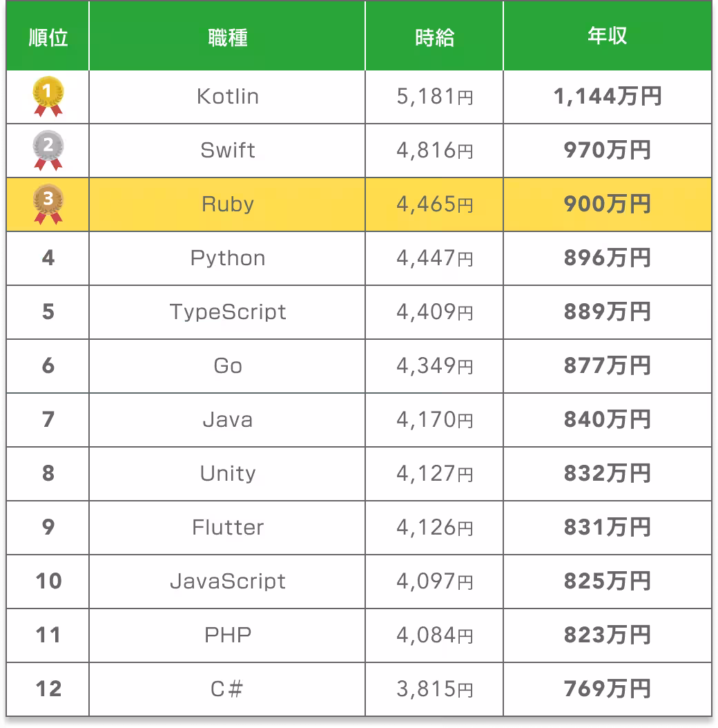Click the 順位 column header
Image resolution: width=718 pixels, height=728 pixels.
click(x=48, y=37)
